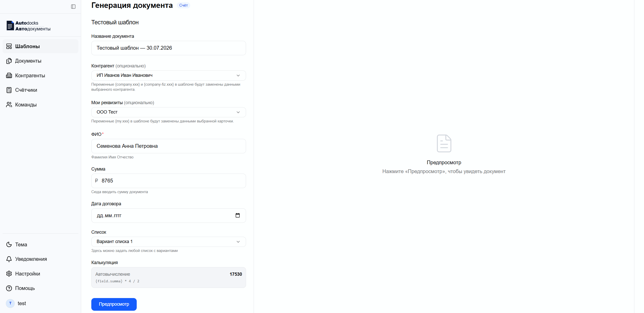Click the Шаблоны layout icon

[x=9, y=46]
